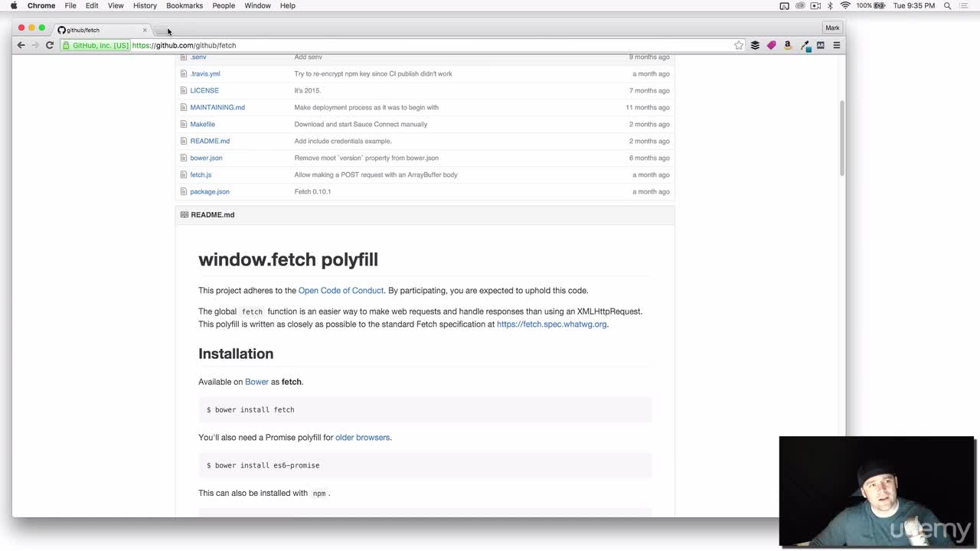This screenshot has height=551, width=980.
Task: Click the 'bower install fetch' code block
Action: (x=425, y=409)
